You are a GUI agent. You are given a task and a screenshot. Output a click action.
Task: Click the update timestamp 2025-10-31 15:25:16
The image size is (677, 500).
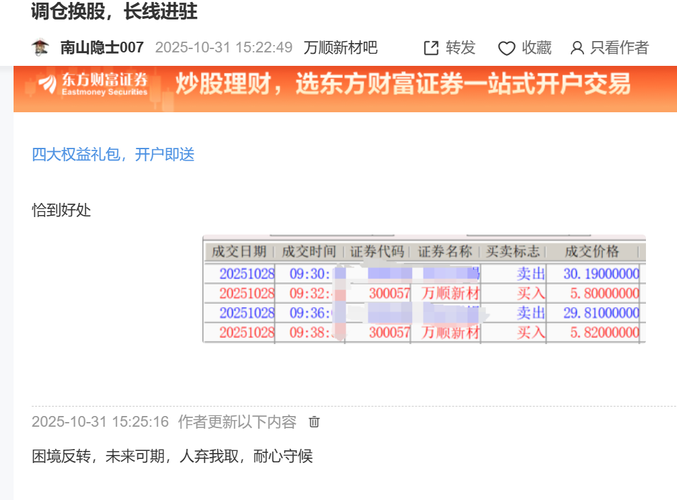tap(100, 422)
